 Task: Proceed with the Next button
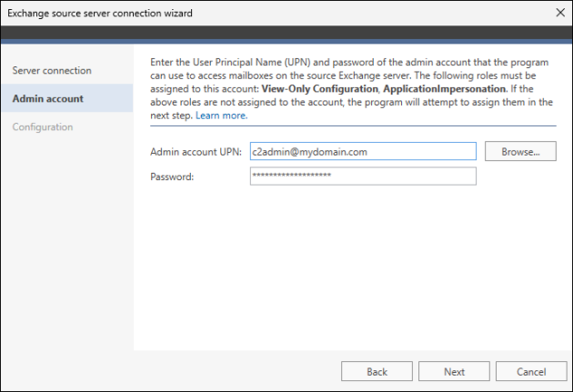point(454,372)
